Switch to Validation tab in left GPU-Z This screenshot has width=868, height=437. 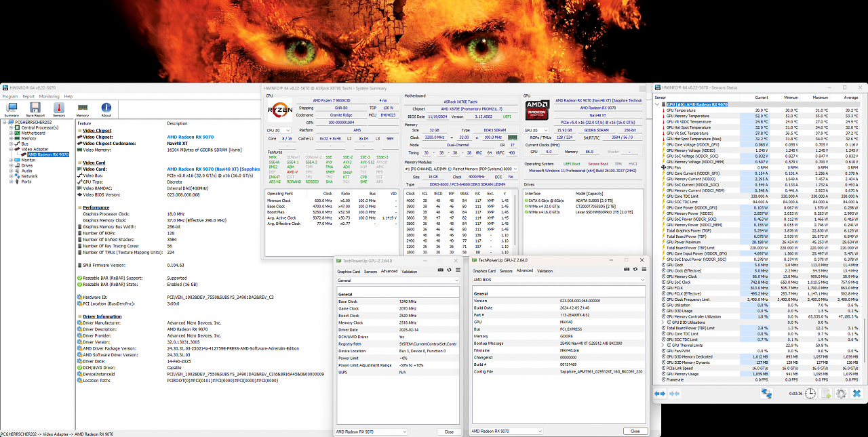point(410,271)
